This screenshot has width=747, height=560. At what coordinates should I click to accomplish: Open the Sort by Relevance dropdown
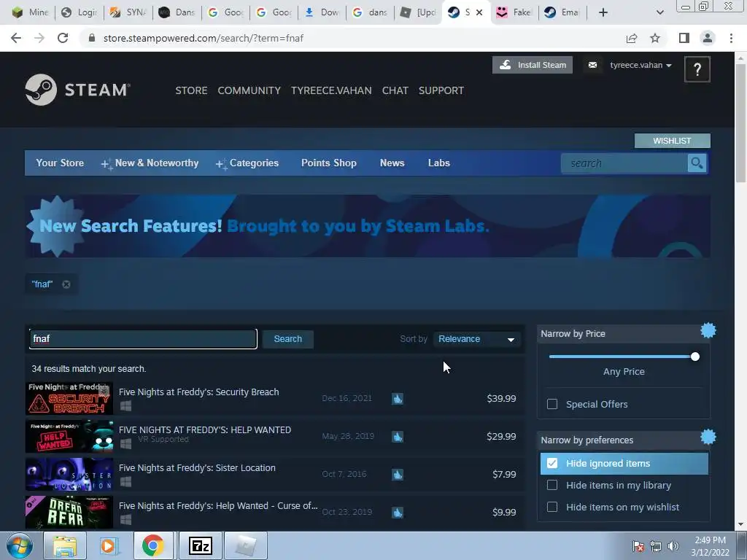coord(476,339)
